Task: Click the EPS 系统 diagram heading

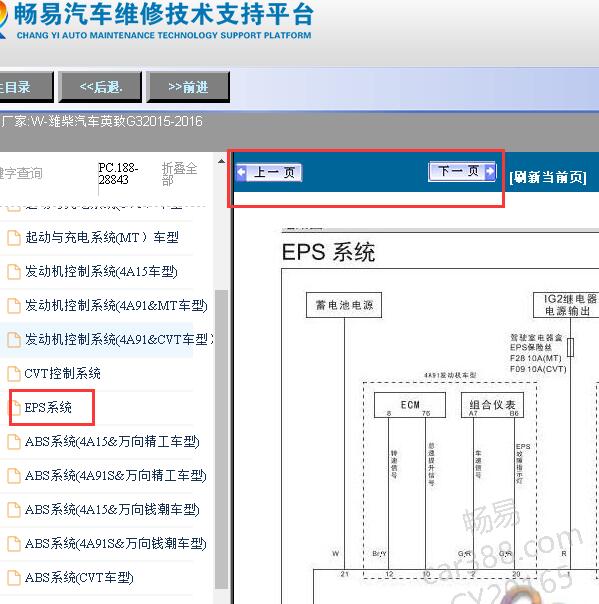Action: tap(329, 252)
